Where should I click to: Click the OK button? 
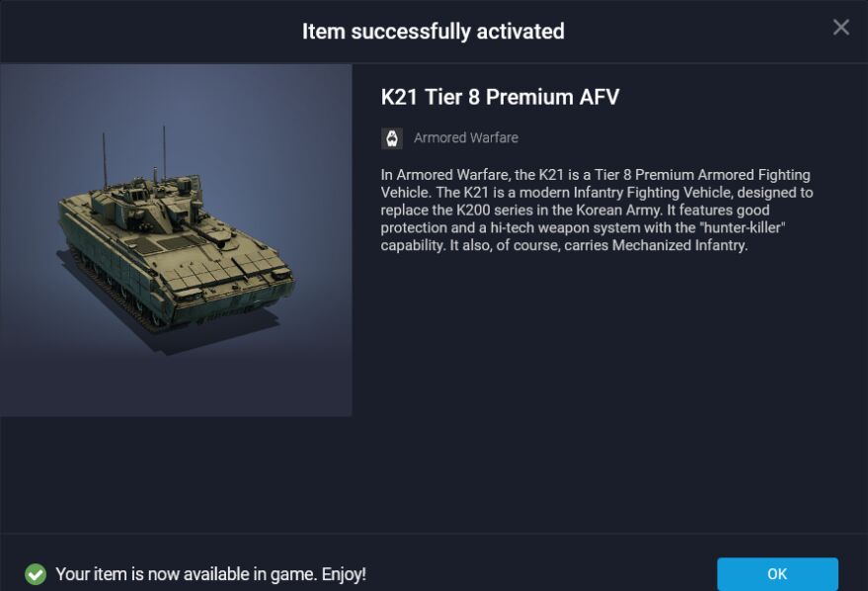point(777,573)
